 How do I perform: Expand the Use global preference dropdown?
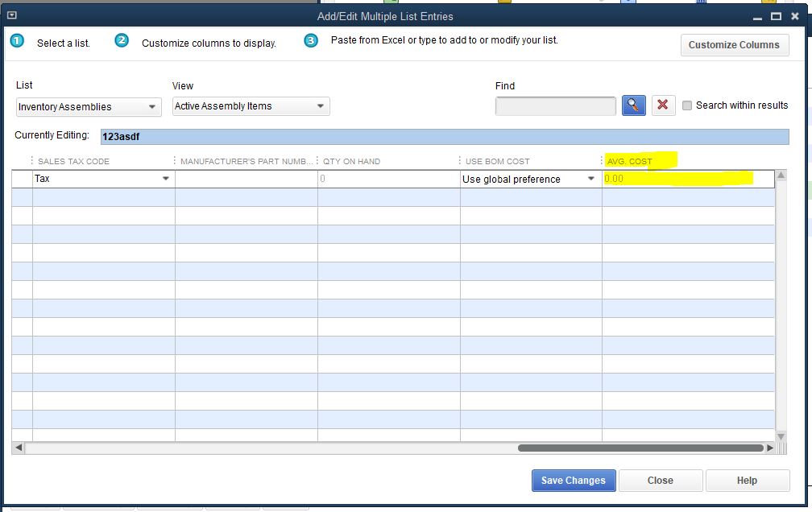(x=591, y=179)
